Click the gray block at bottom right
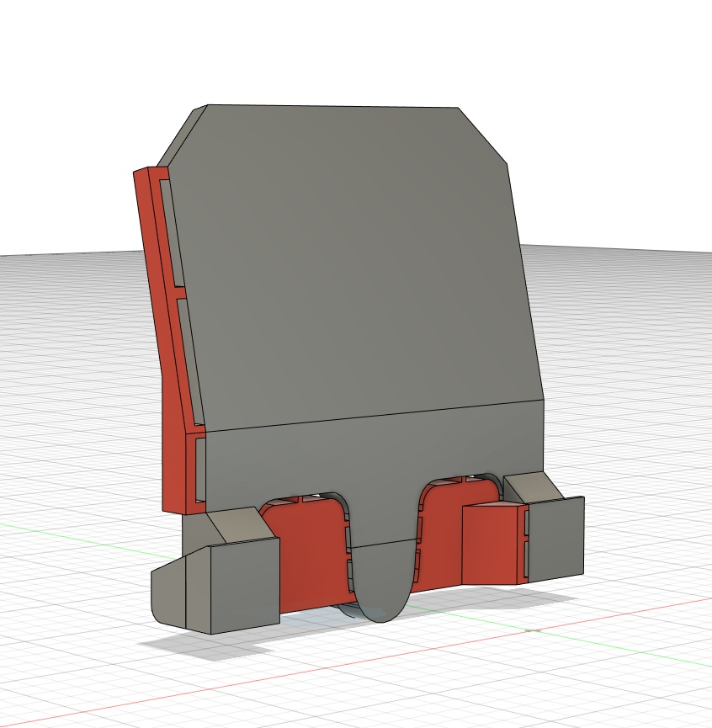 pos(554,539)
